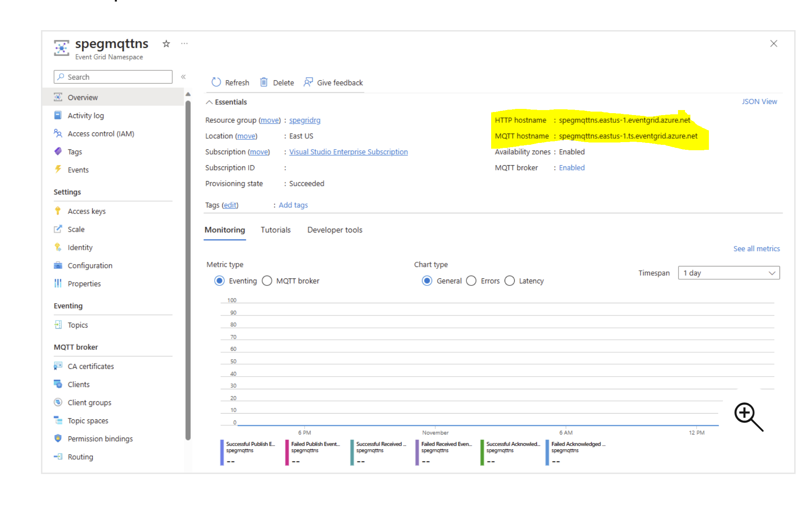This screenshot has height=509, width=812.
Task: Click the See all metrics link
Action: [756, 249]
